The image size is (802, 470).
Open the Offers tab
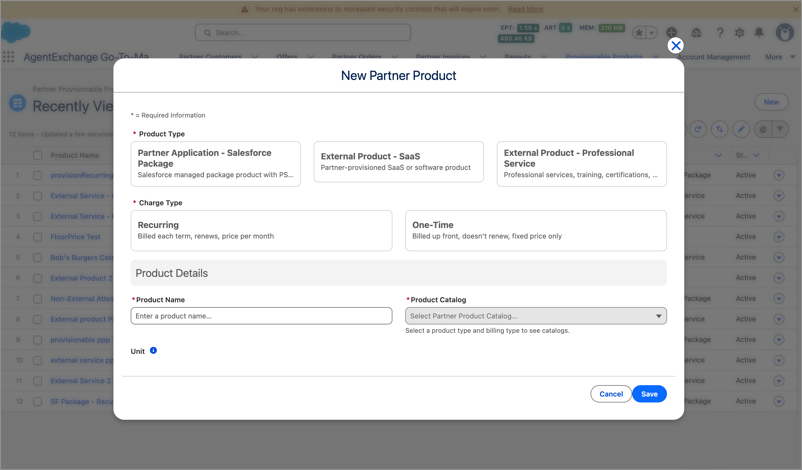click(x=286, y=56)
